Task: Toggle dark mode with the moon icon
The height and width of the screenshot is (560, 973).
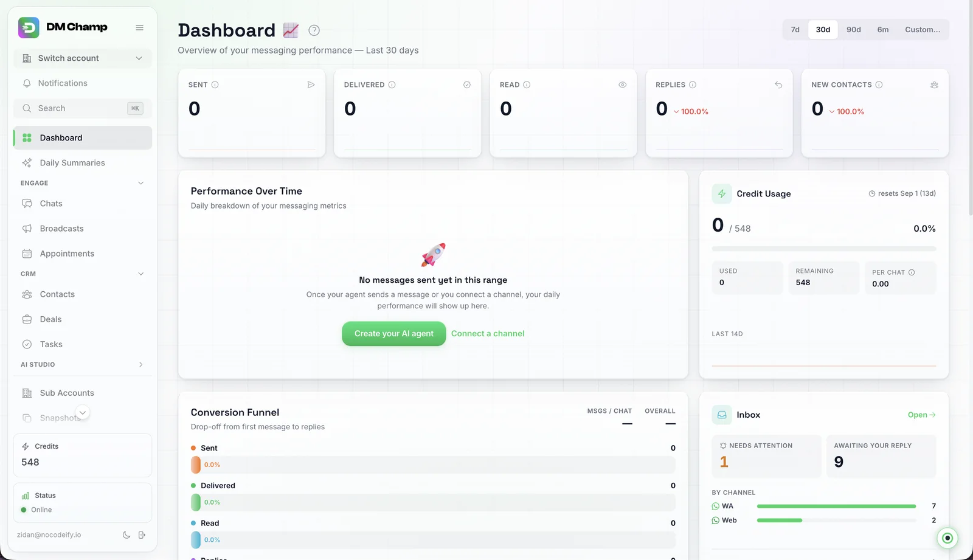Action: click(126, 535)
